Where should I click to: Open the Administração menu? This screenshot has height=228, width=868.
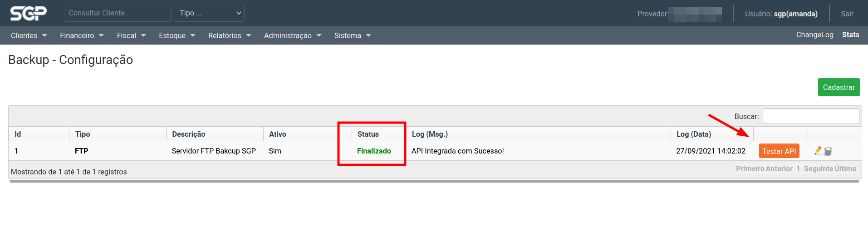(292, 35)
